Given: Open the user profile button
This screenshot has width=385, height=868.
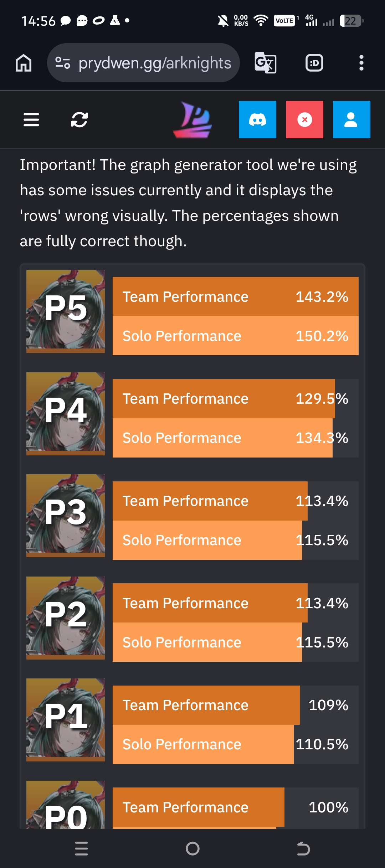Looking at the screenshot, I should (351, 119).
